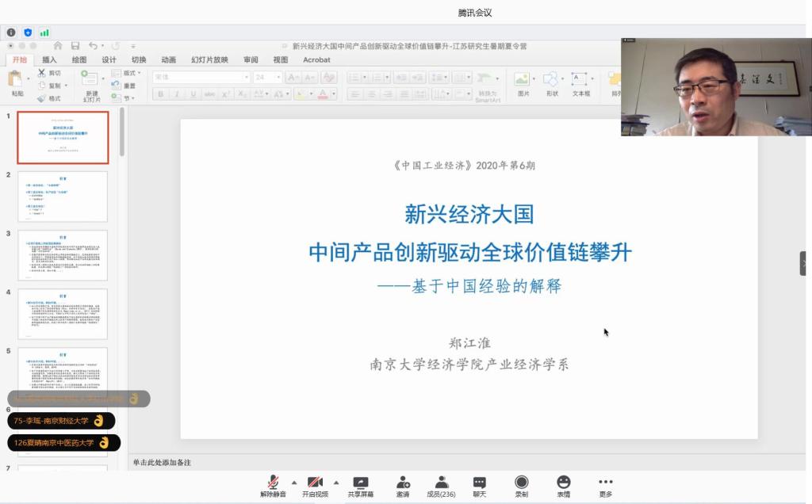Click the meeting info icon at top left
Screen dimensions: 812x504
[x=11, y=32]
